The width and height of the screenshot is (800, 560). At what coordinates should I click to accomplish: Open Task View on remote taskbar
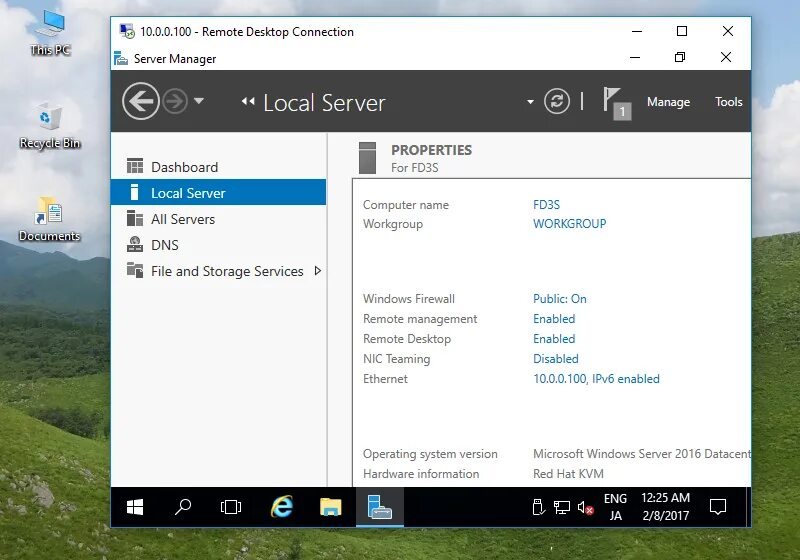(231, 507)
